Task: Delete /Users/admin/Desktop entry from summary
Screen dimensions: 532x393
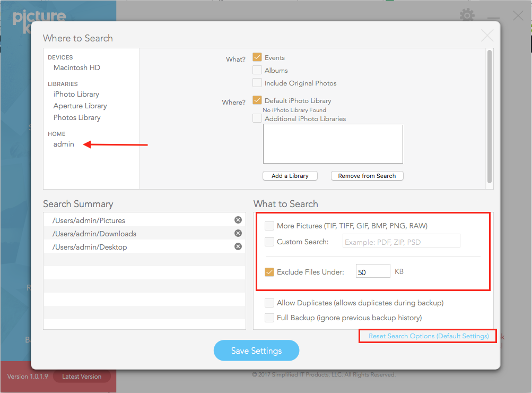Action: (238, 246)
